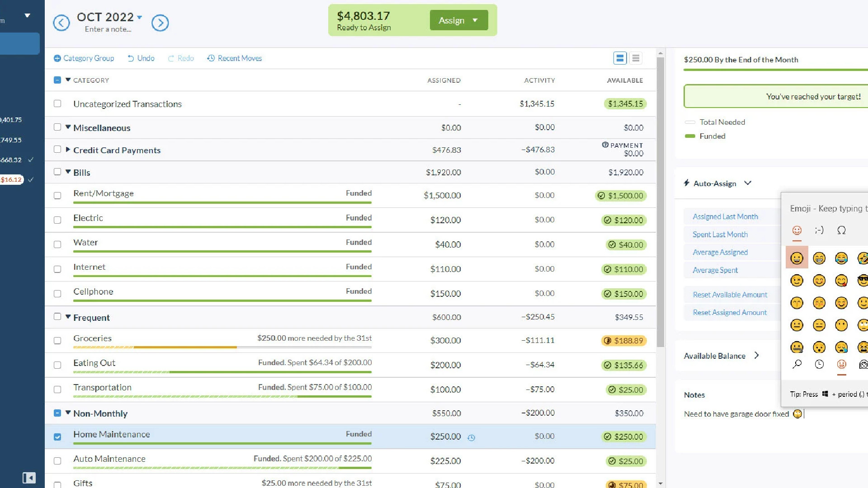868x488 pixels.
Task: Uncheck the Home Maintenance checkbox
Action: click(x=57, y=437)
